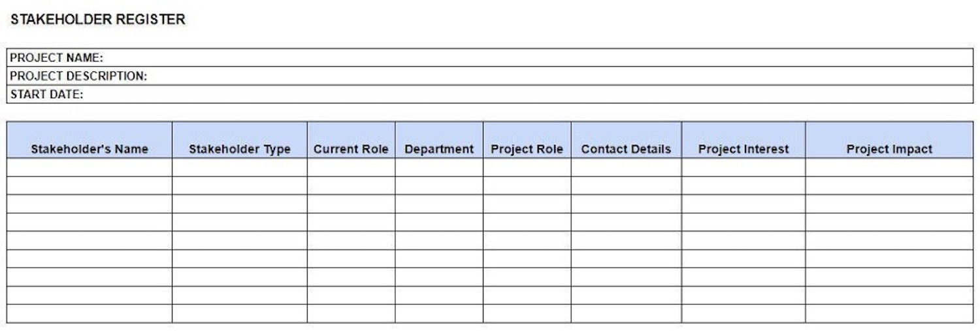Click first empty cell under Project Interest
980x331 pixels.
click(743, 167)
